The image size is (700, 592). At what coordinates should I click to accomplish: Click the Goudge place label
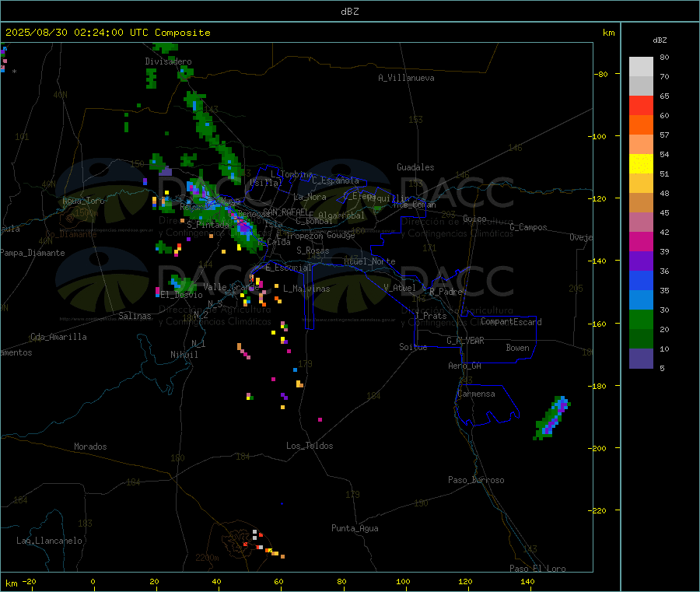click(x=341, y=235)
